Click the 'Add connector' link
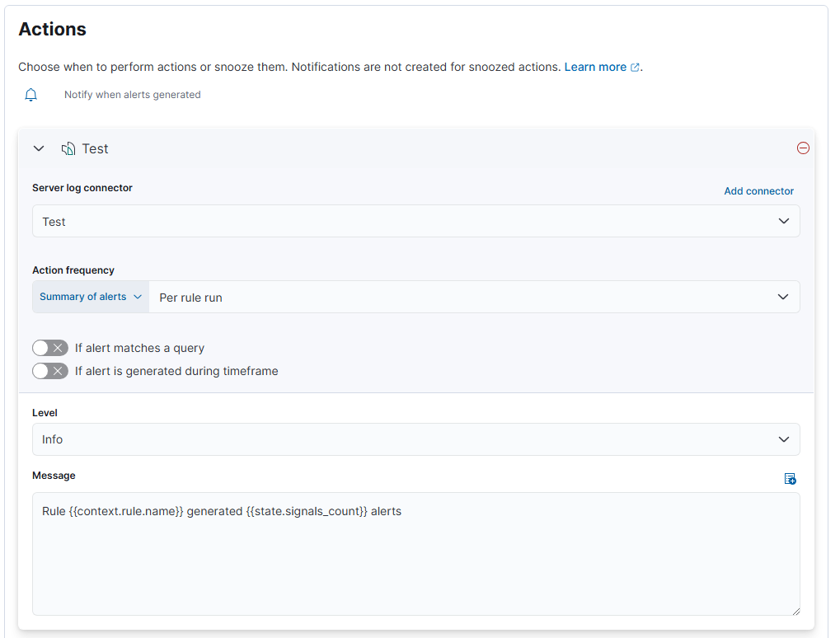The width and height of the screenshot is (840, 638). click(x=758, y=191)
